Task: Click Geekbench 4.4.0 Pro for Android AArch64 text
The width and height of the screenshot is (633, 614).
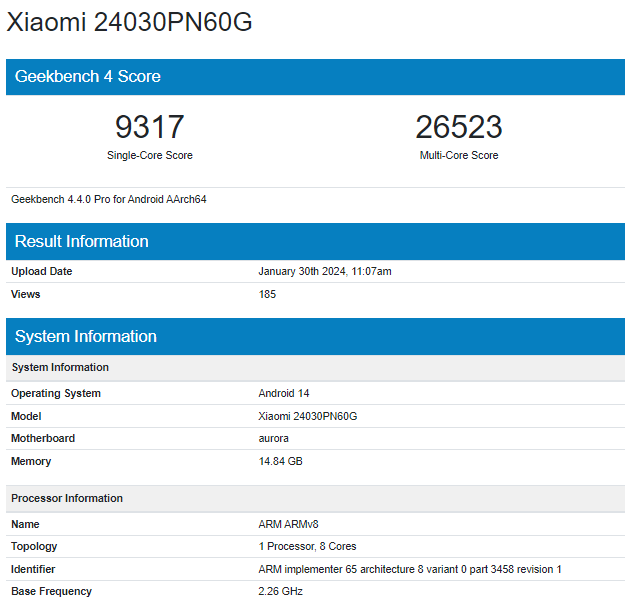Action: [x=109, y=199]
